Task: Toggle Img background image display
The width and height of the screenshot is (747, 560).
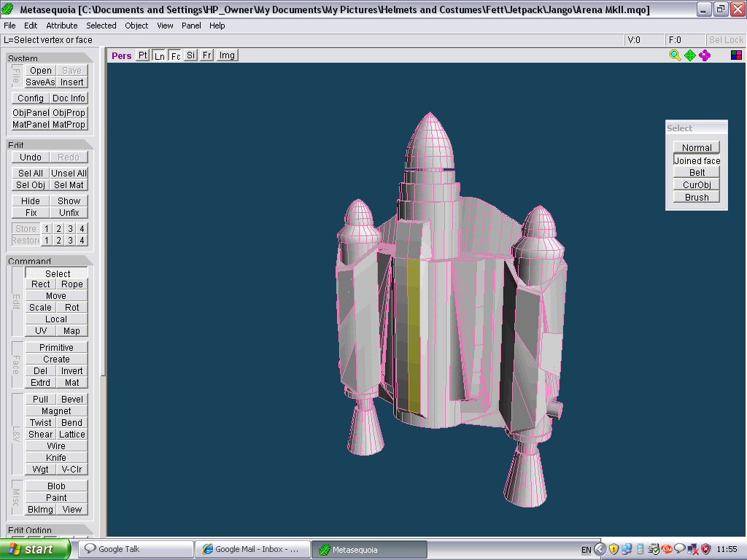Action: click(x=227, y=55)
